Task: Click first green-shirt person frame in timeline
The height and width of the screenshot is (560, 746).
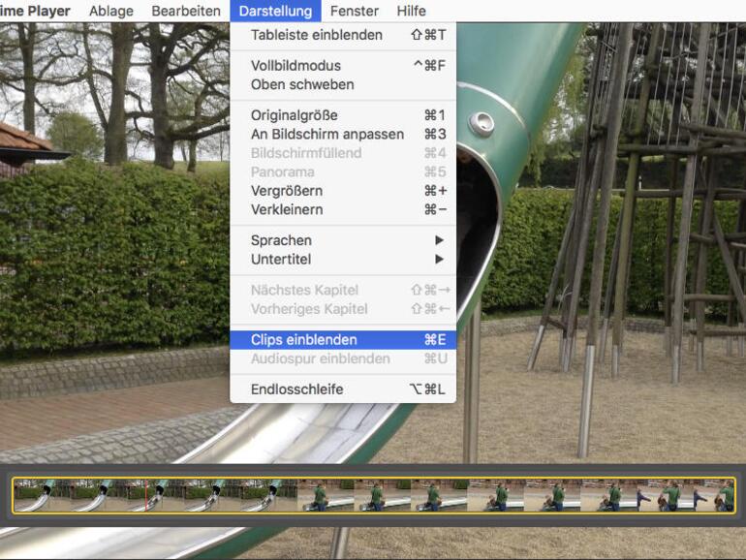Action: (326, 495)
